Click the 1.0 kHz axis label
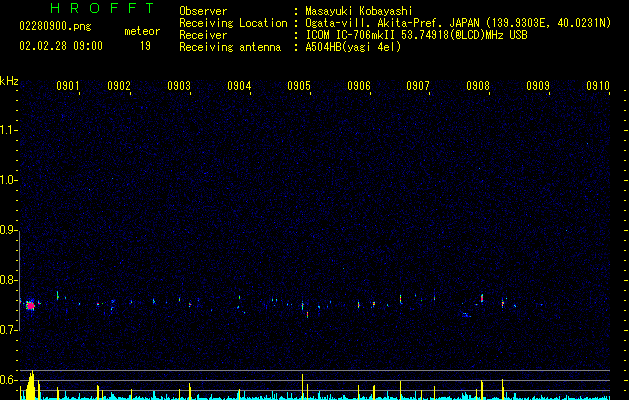The width and height of the screenshot is (629, 400). click(8, 180)
